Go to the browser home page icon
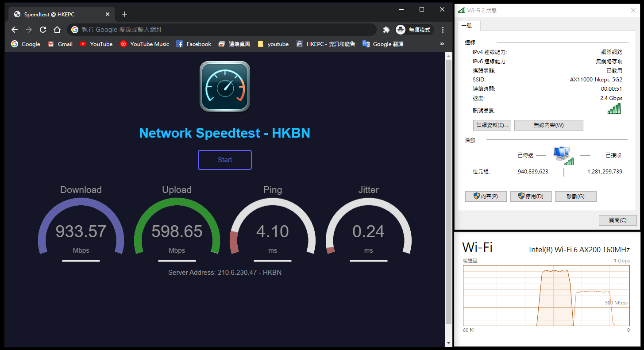Screen dimensions: 644x350 point(57,30)
